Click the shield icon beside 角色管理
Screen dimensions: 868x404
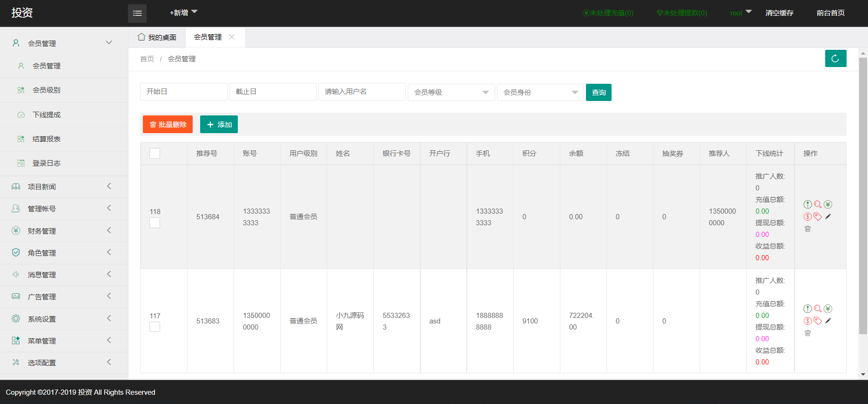click(x=16, y=252)
